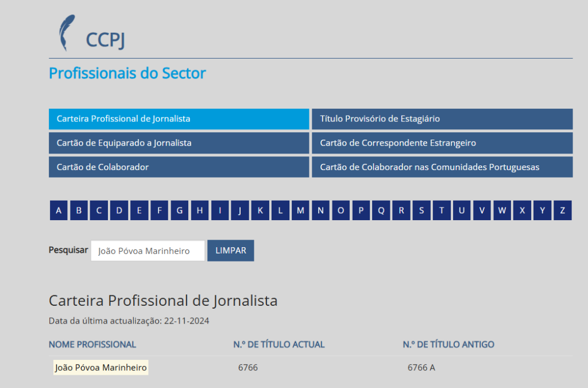Filter names by letter M
588x388 pixels.
coord(300,210)
